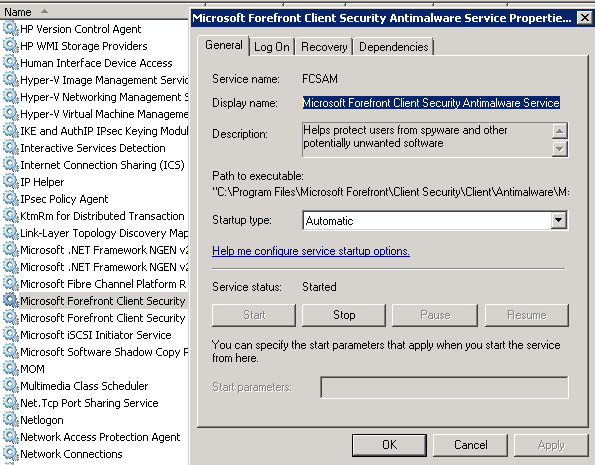Click the disabled Start service button
Viewport: 595px width, 465px height.
pos(254,315)
